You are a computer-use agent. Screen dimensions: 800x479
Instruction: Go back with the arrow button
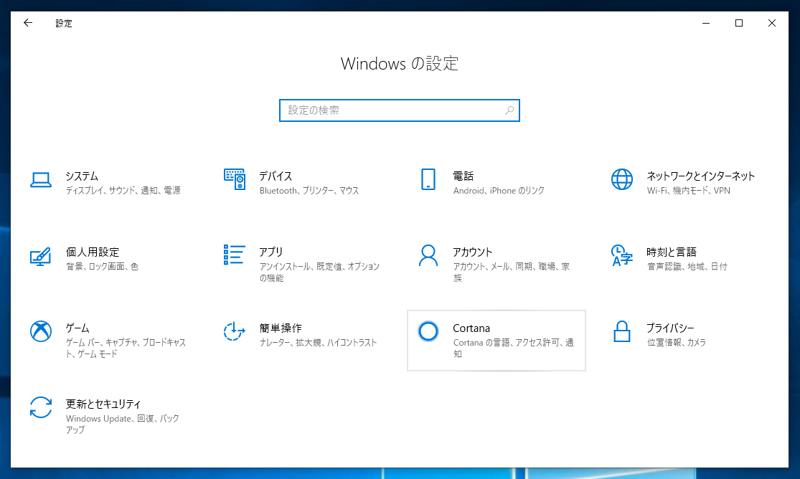[x=28, y=23]
